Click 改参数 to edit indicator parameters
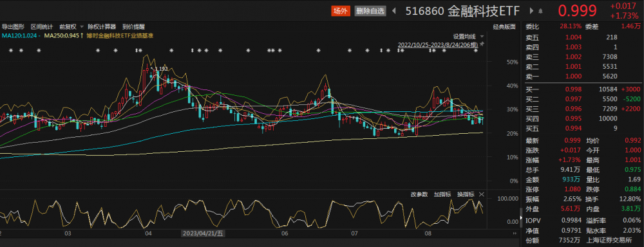Image resolution: width=644 pixels, height=247 pixels. (419, 194)
